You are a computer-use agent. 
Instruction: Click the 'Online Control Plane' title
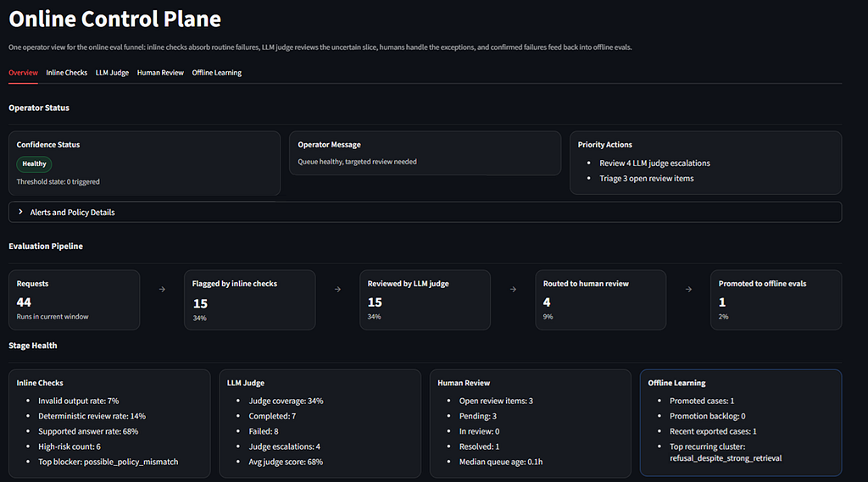(x=114, y=19)
